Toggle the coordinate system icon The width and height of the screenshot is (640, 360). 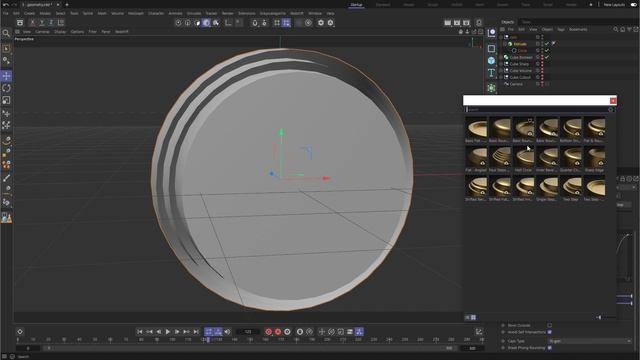tap(60, 23)
